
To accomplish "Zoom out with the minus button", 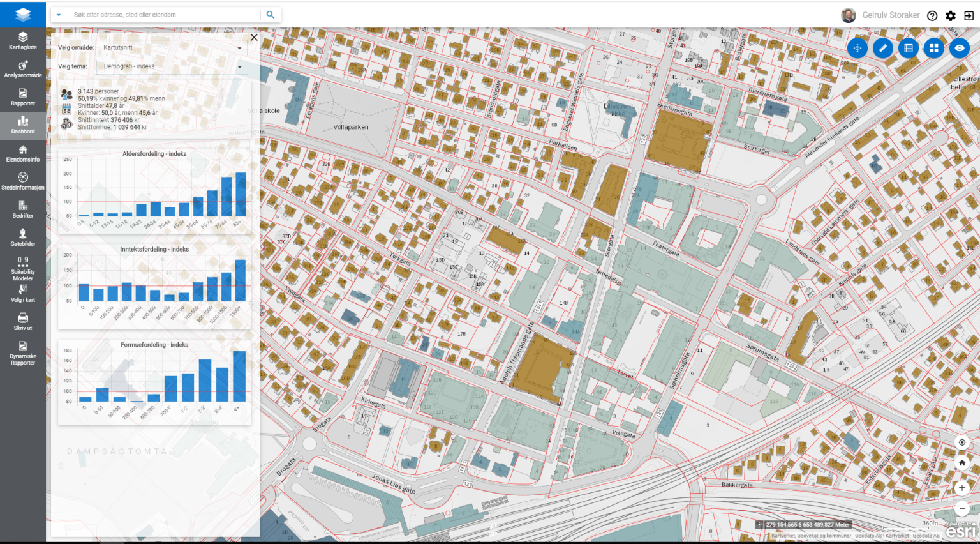I will pos(962,509).
